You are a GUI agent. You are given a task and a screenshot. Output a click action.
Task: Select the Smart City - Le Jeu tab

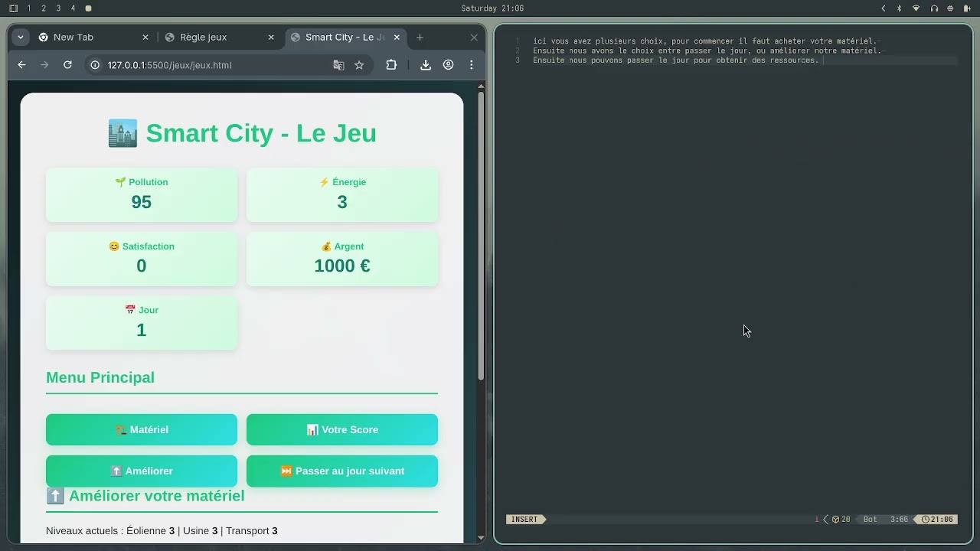pos(345,37)
